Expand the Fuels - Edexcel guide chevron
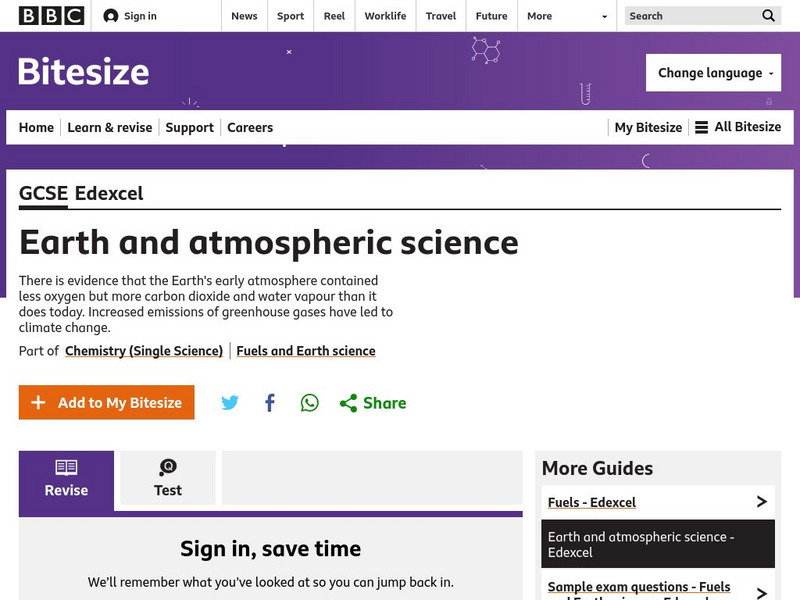This screenshot has height=600, width=800. click(763, 502)
